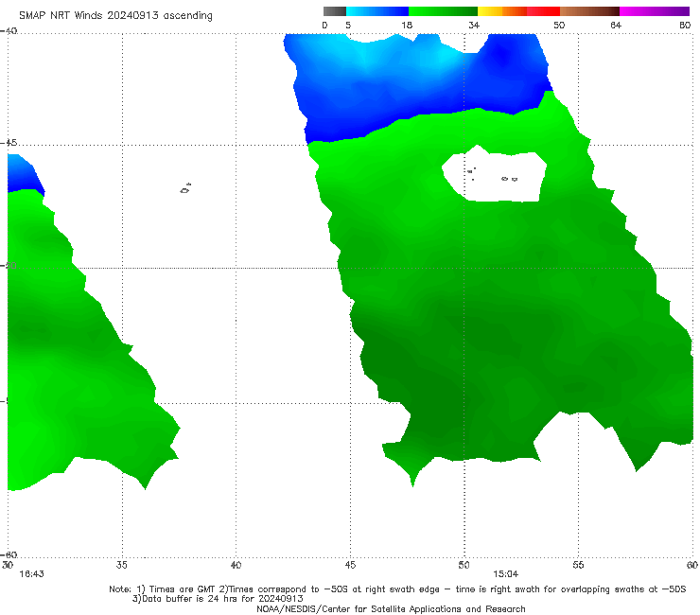Click the small island outline near longitude 38

[185, 188]
